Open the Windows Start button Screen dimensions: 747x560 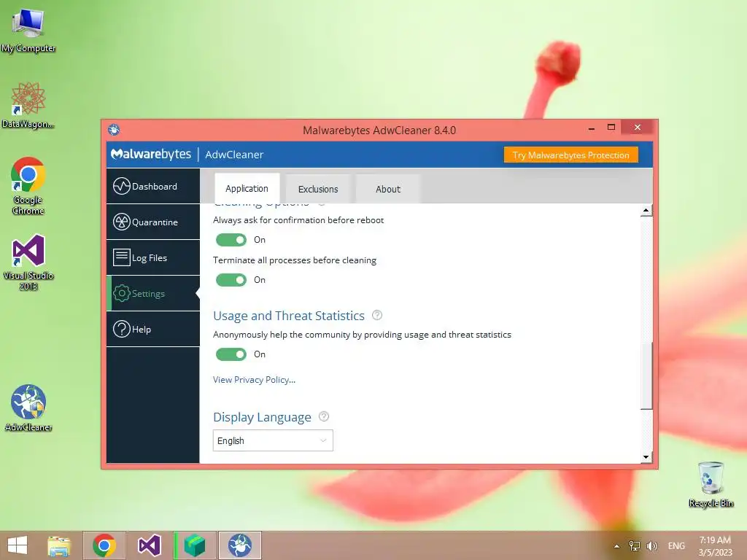pos(18,545)
